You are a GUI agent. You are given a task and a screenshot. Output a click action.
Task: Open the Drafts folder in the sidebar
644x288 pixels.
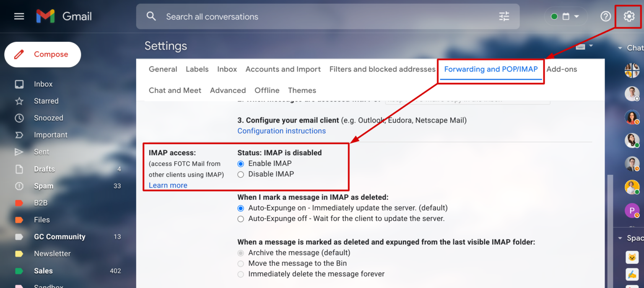[44, 169]
